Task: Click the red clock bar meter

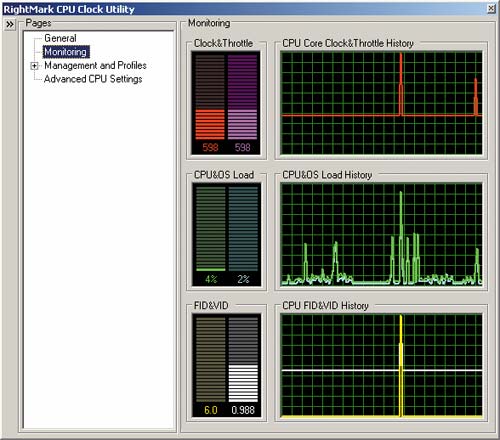Action: coord(210,97)
